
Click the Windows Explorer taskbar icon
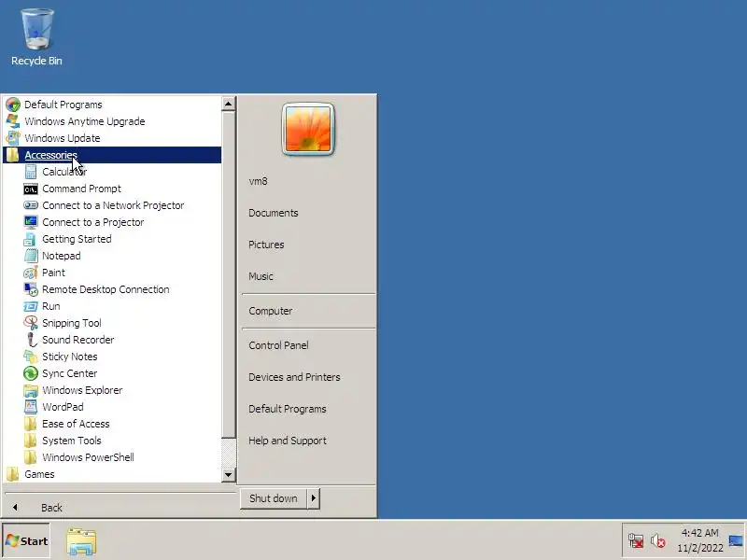pyautogui.click(x=81, y=541)
